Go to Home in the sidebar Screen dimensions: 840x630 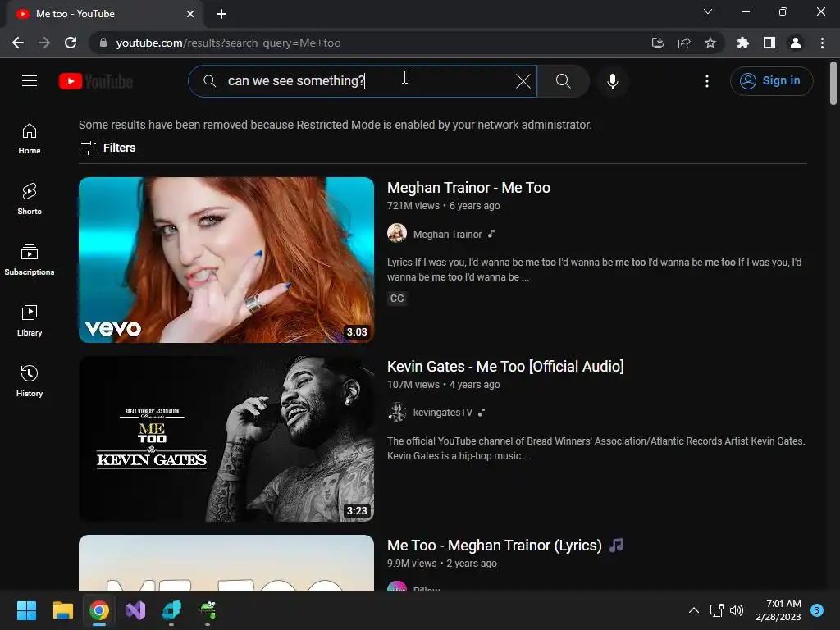(30, 139)
